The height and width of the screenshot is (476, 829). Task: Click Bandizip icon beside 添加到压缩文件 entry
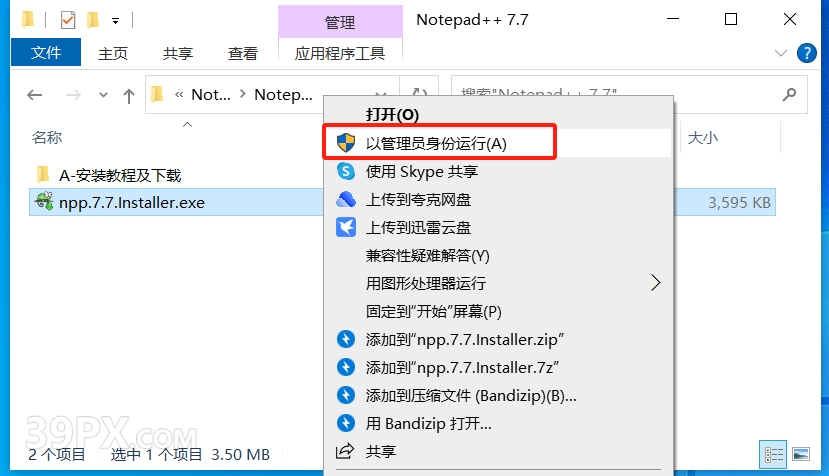pyautogui.click(x=346, y=395)
